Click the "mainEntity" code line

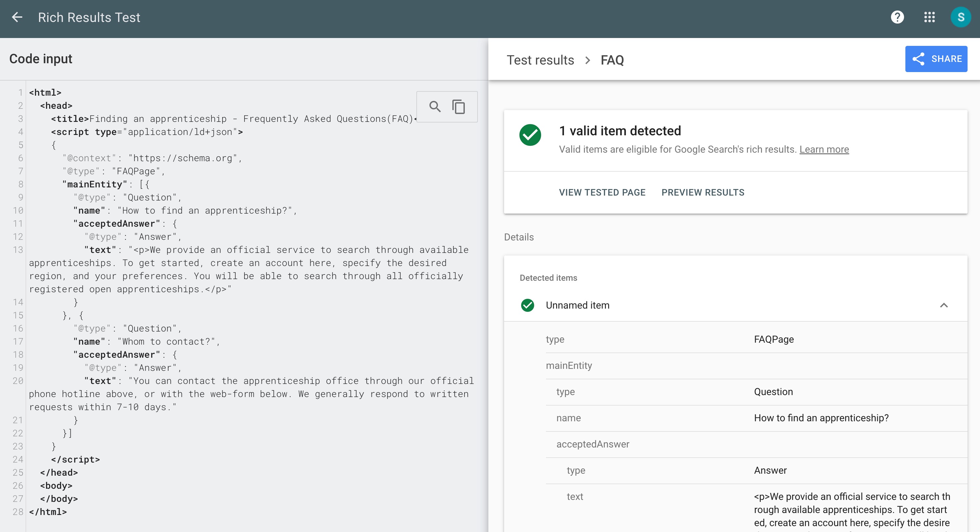coord(106,184)
